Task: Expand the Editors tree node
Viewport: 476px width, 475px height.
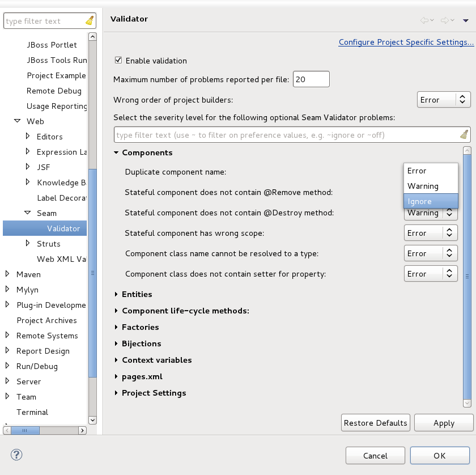Action: 28,136
